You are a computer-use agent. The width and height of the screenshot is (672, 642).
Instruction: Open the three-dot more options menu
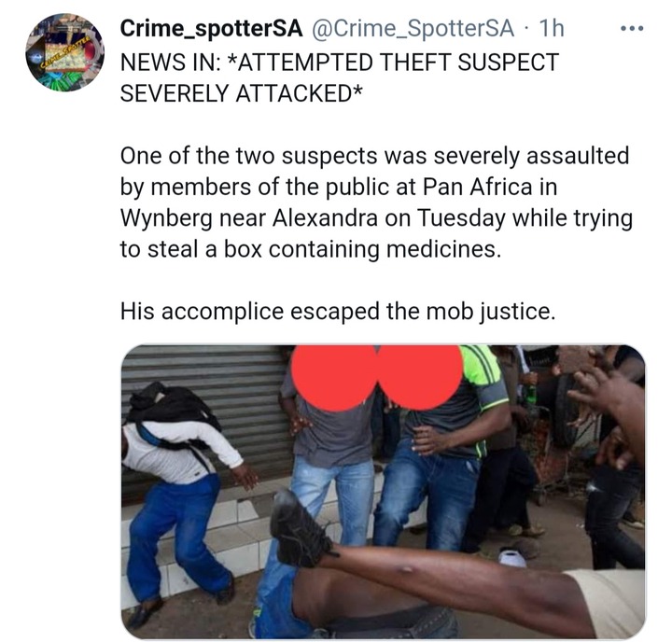coord(632,29)
